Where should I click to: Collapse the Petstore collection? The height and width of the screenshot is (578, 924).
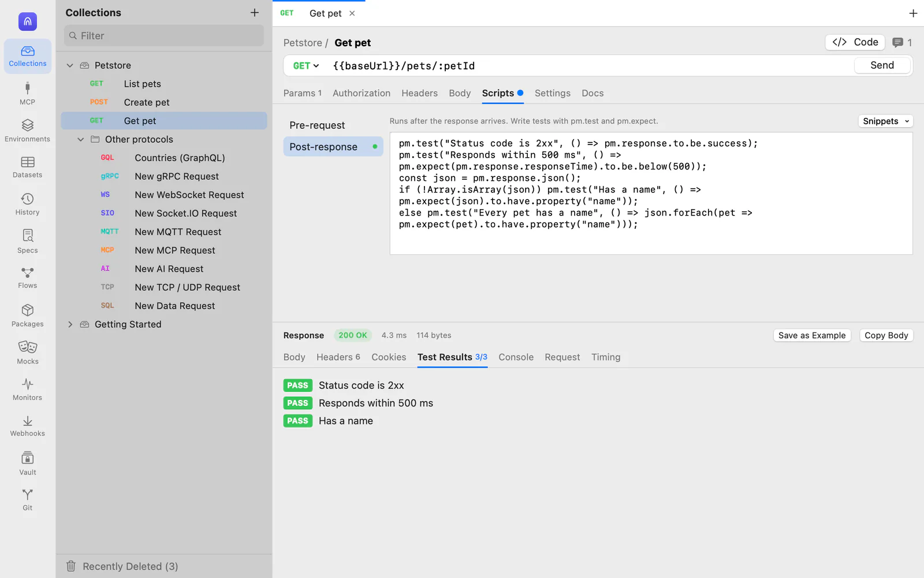coord(70,65)
